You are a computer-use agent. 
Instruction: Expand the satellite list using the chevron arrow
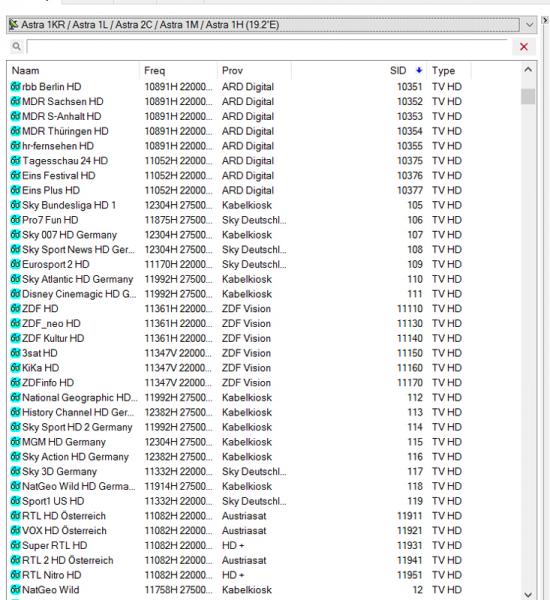[x=529, y=25]
